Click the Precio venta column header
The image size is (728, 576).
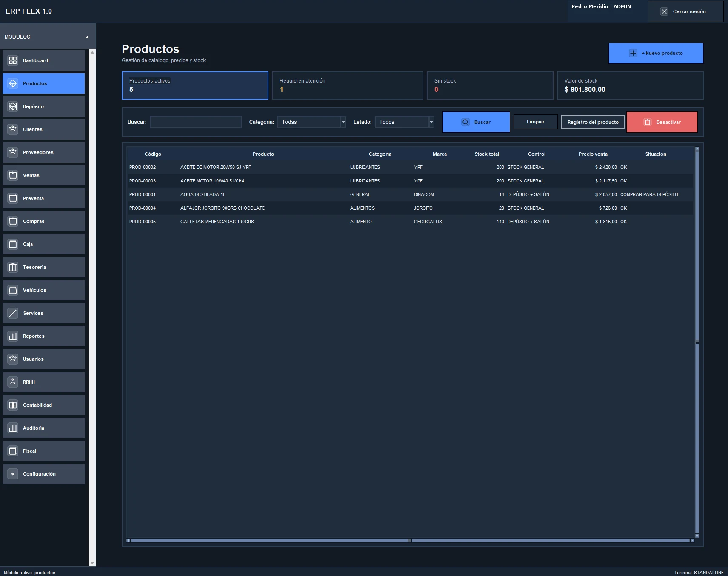pyautogui.click(x=593, y=154)
